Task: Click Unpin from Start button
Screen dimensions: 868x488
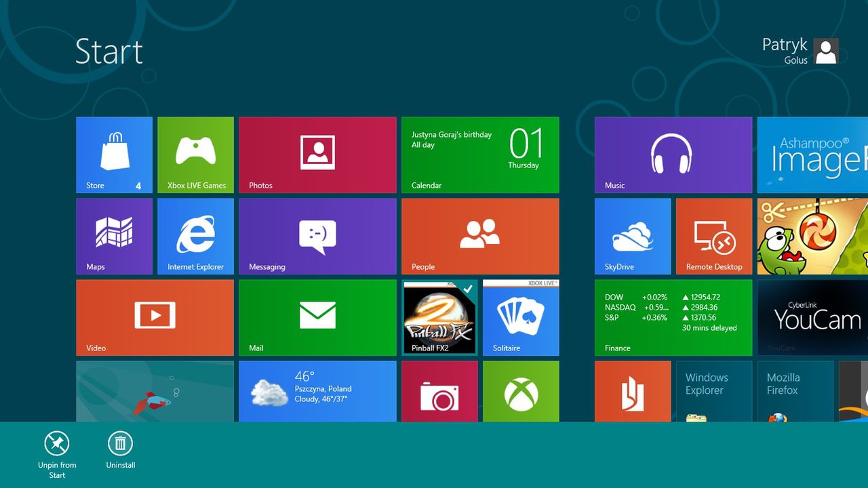Action: click(57, 455)
